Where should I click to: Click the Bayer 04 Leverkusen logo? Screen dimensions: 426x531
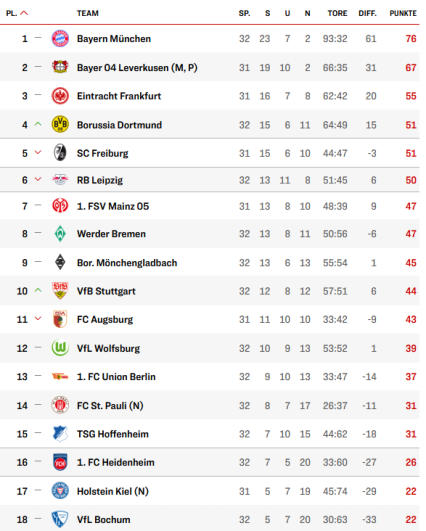[x=60, y=67]
